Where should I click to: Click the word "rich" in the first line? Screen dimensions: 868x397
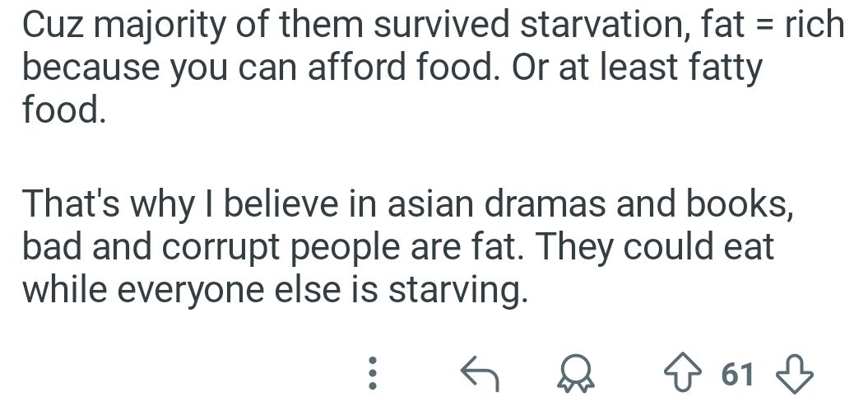813,25
